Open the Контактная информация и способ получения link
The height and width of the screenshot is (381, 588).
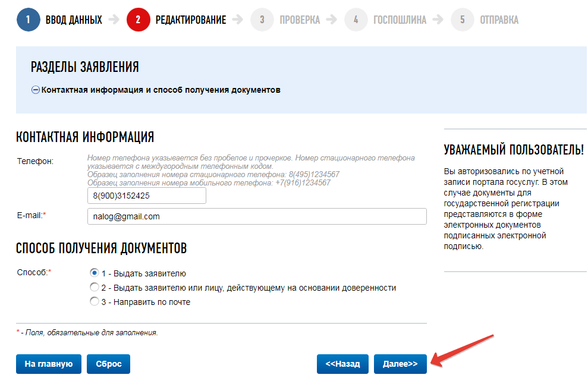click(161, 90)
